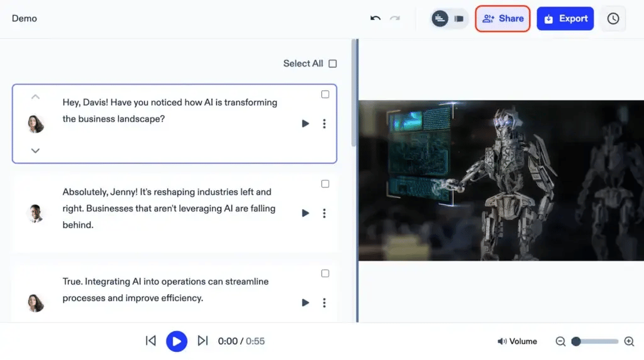This screenshot has height=360, width=644.
Task: Skip to next block in player
Action: tap(203, 341)
